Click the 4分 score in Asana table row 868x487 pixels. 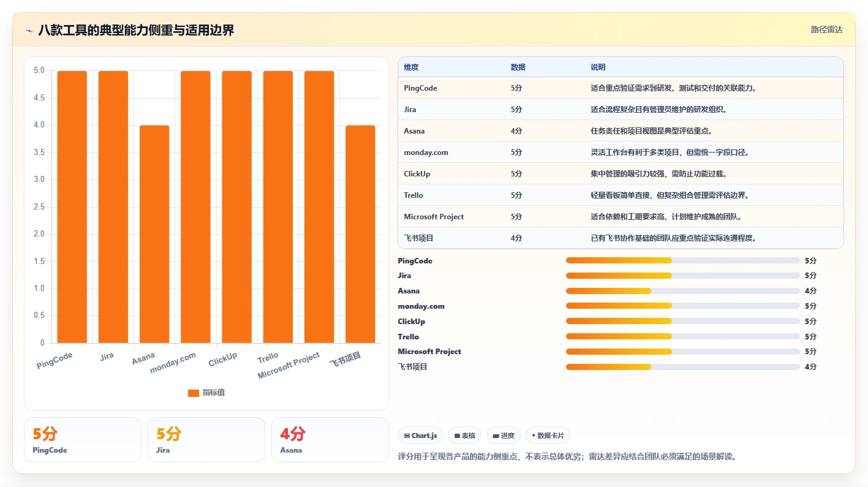point(516,131)
